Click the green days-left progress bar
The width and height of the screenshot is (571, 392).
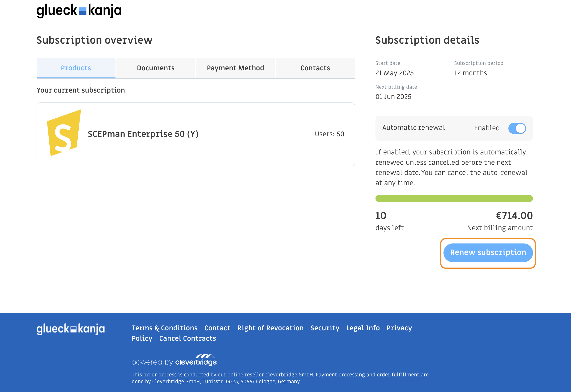coord(454,199)
